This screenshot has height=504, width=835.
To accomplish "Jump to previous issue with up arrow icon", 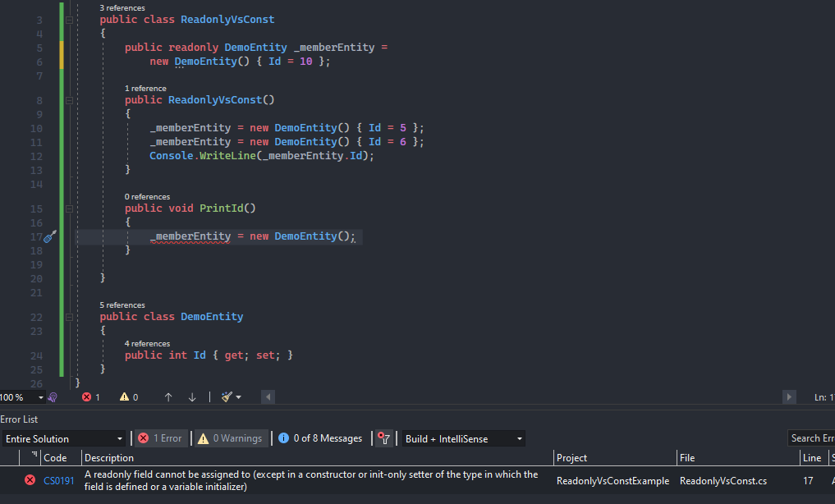I will (168, 396).
